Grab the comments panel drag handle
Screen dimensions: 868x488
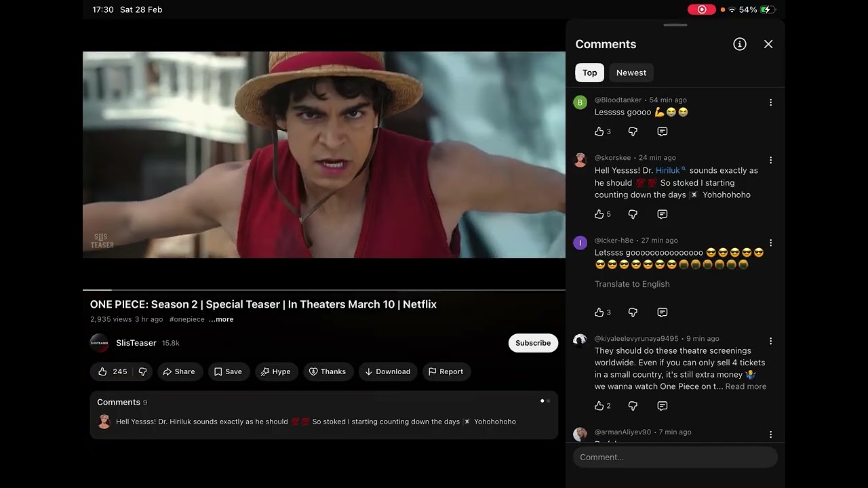[675, 25]
